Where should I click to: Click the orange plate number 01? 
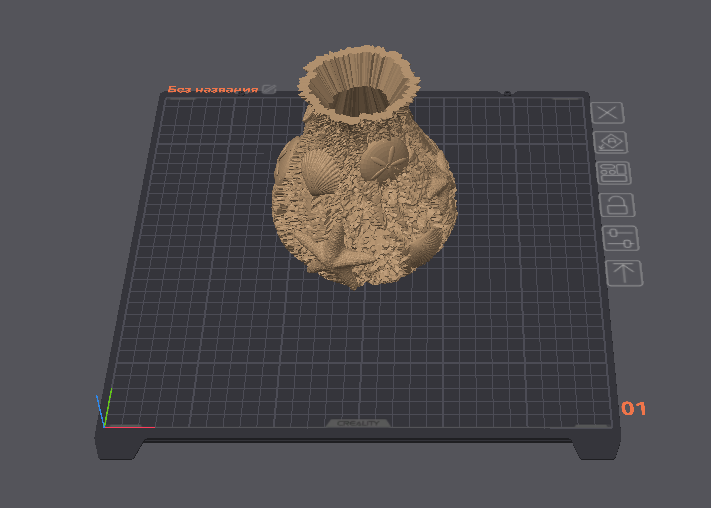[x=633, y=409]
